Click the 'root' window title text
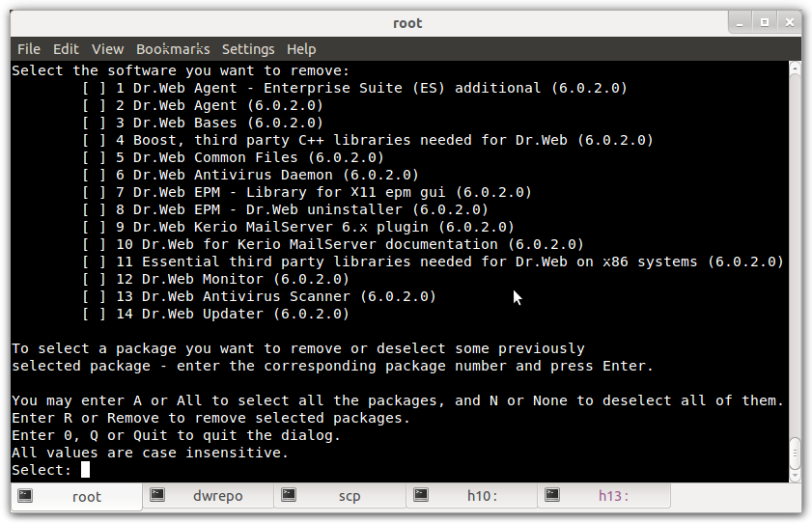This screenshot has height=523, width=812. (407, 23)
